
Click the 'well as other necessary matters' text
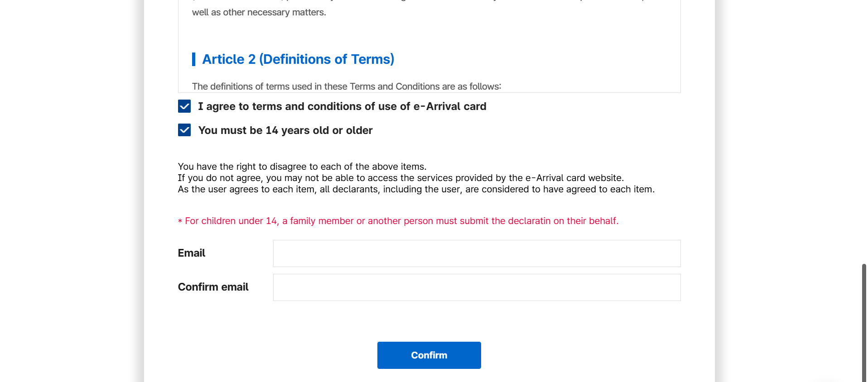[x=259, y=12]
